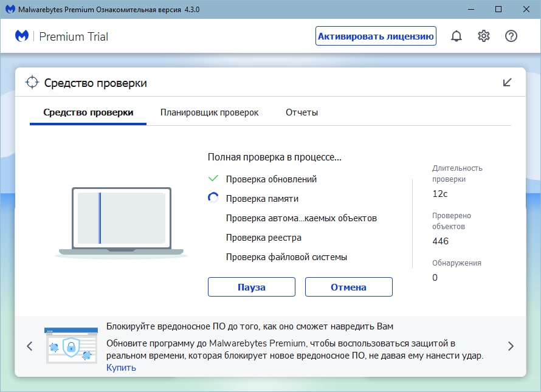The image size is (541, 392).
Task: Click the promo shield thumbnail image
Action: (71, 345)
